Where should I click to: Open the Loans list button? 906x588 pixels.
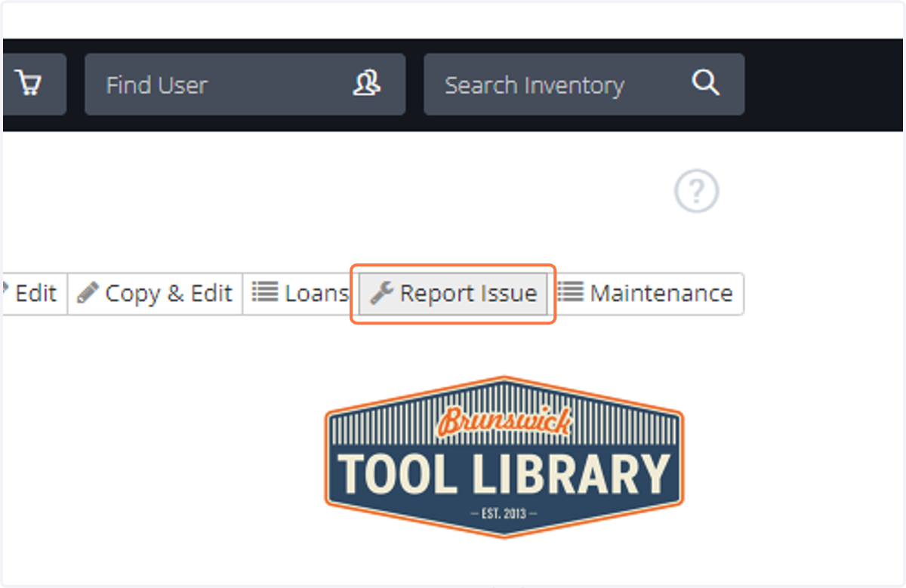(x=300, y=294)
